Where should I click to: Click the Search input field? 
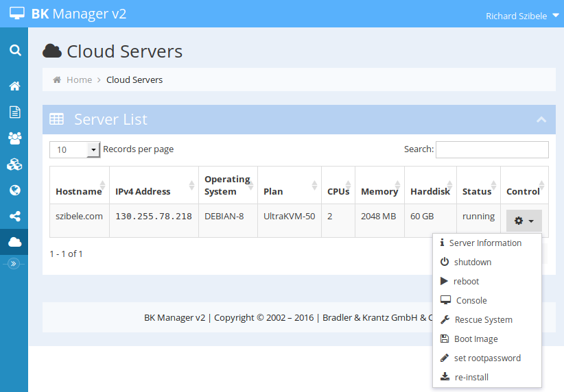(x=492, y=149)
